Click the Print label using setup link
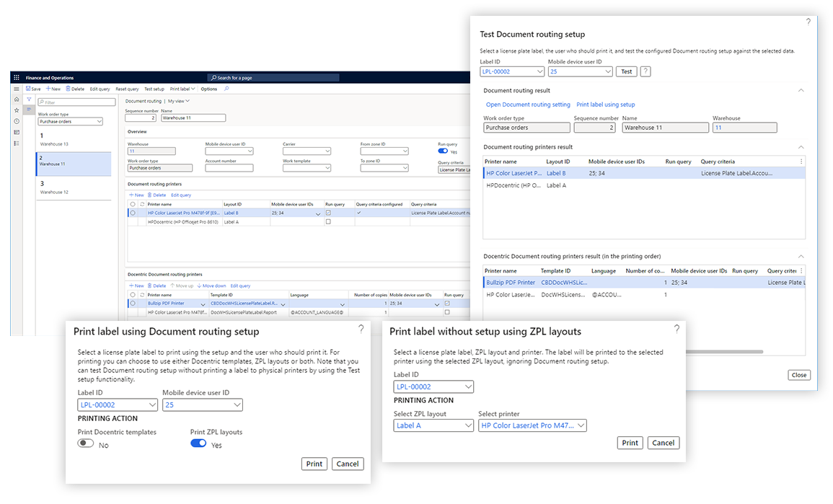The width and height of the screenshot is (833, 504). [606, 105]
